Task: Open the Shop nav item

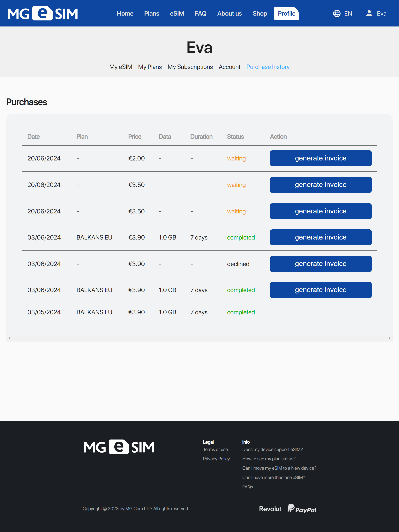Action: 260,13
